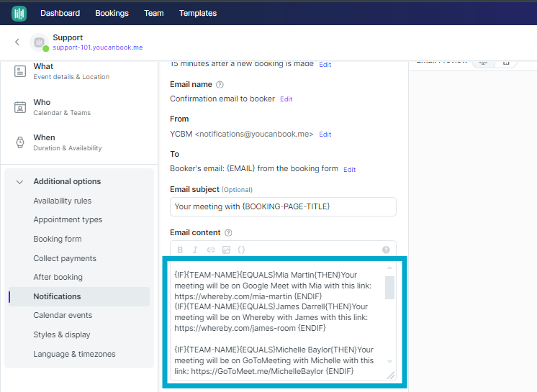The height and width of the screenshot is (392, 537).
Task: Select Calendar events
Action: (x=63, y=315)
